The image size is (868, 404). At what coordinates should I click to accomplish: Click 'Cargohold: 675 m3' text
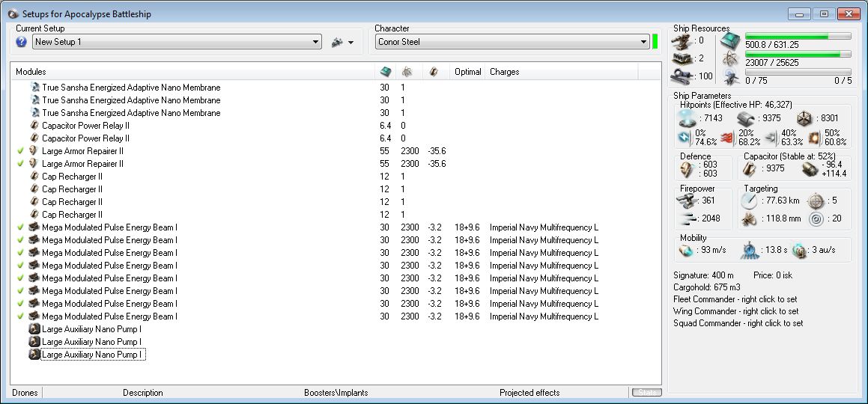point(706,287)
